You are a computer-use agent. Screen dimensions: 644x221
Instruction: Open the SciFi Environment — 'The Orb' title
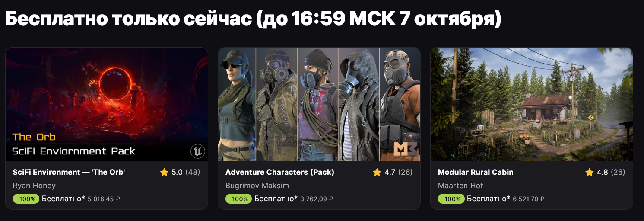pyautogui.click(x=69, y=172)
